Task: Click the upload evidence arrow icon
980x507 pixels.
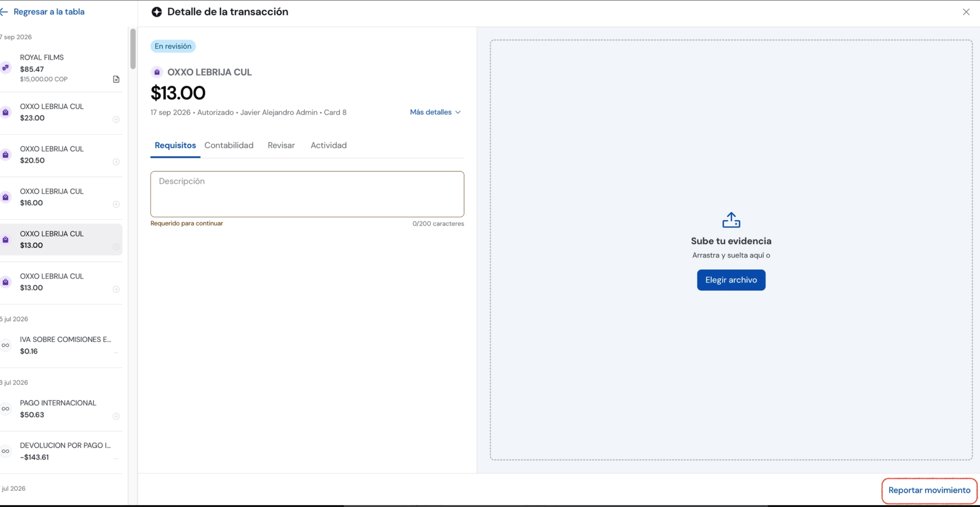Action: tap(731, 220)
